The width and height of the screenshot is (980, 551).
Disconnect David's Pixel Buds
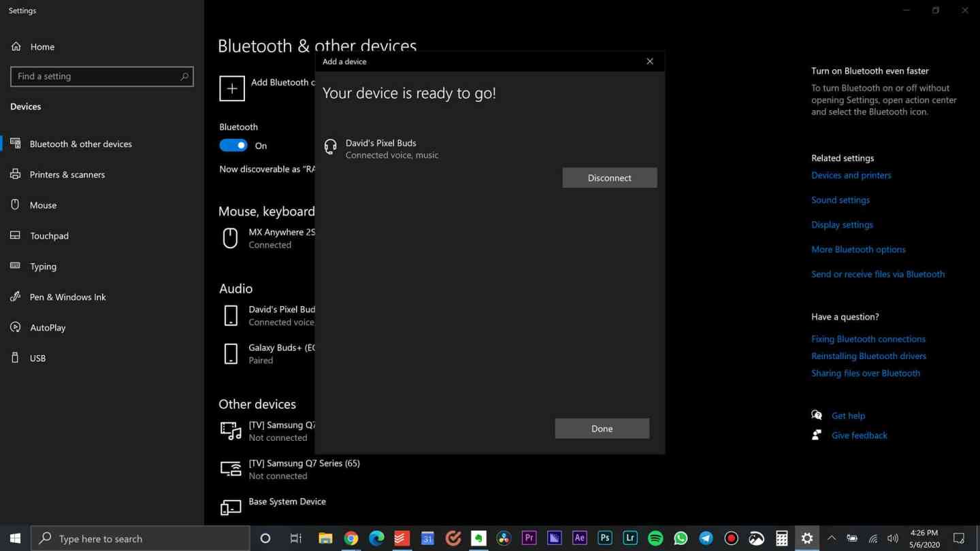[x=609, y=178]
